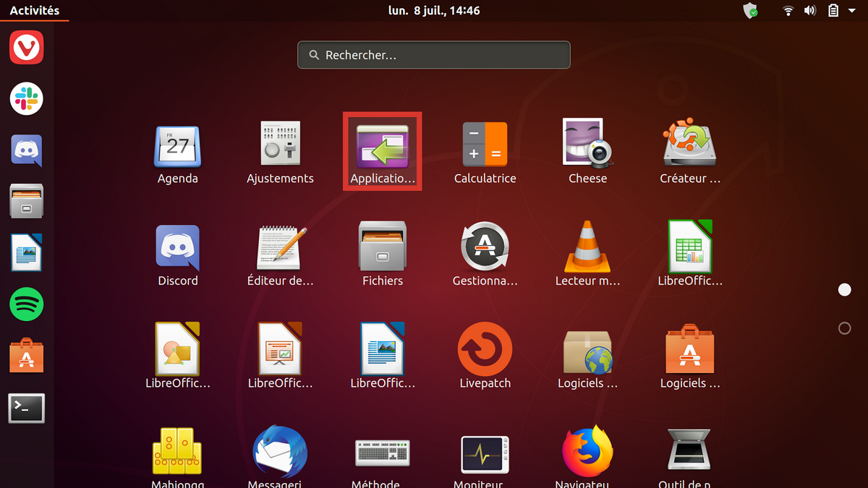Select the first filled page indicator dot
868x488 pixels.
(x=844, y=290)
